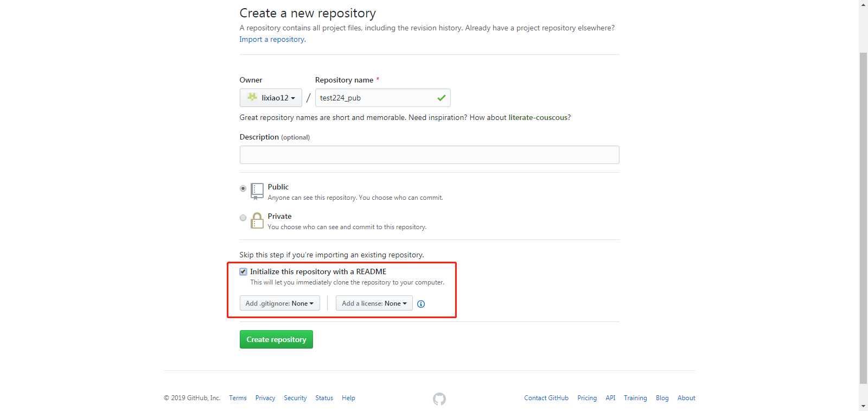
Task: Open the API footer link
Action: pyautogui.click(x=610, y=398)
